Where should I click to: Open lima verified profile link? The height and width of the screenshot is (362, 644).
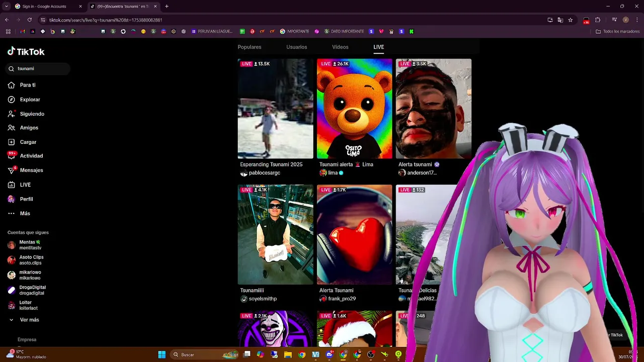[333, 173]
